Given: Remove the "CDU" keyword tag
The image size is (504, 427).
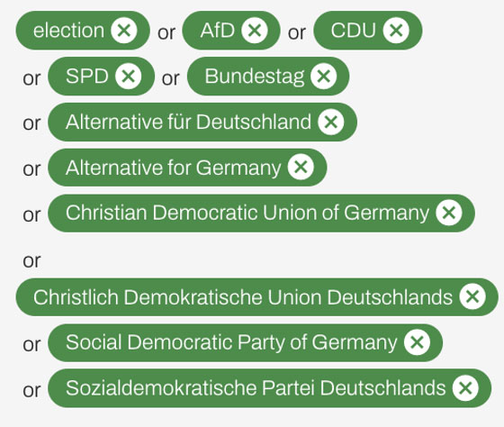Looking at the screenshot, I should tap(396, 31).
